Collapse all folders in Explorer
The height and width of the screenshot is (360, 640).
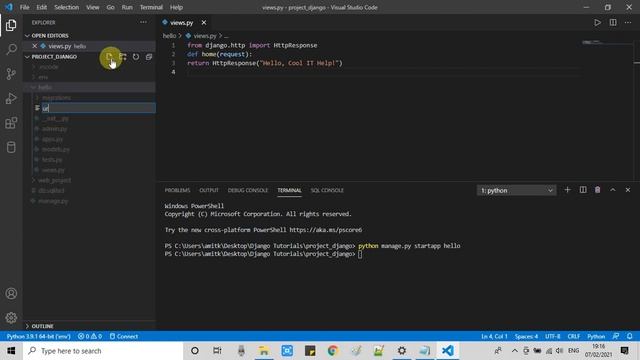149,57
